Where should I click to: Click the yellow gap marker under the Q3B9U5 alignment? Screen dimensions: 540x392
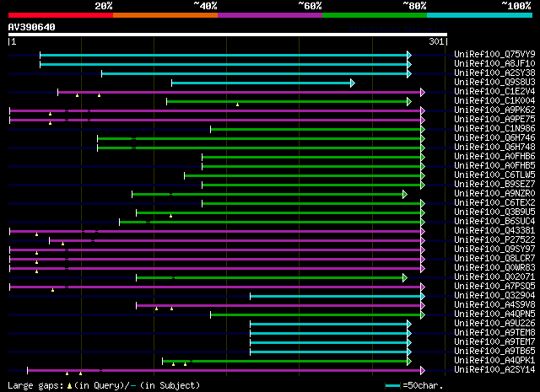click(x=170, y=216)
